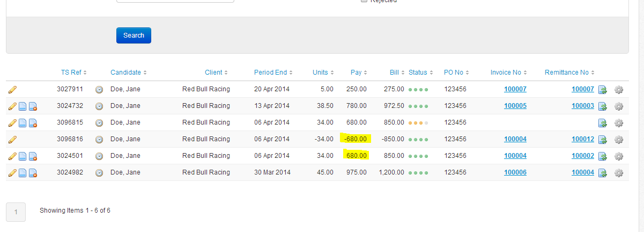Open invoice 100006 link
Screen dimensions: 644x232
point(515,172)
